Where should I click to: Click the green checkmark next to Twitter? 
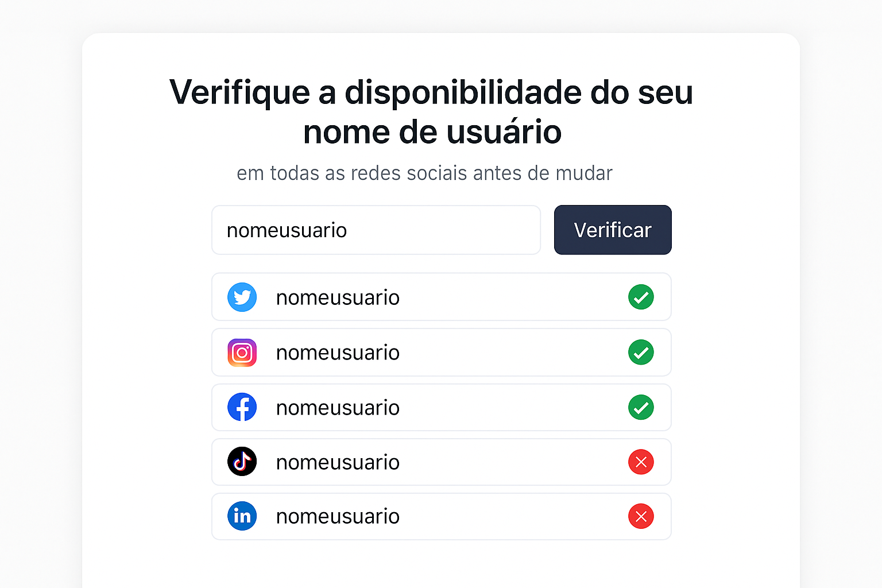(x=641, y=297)
